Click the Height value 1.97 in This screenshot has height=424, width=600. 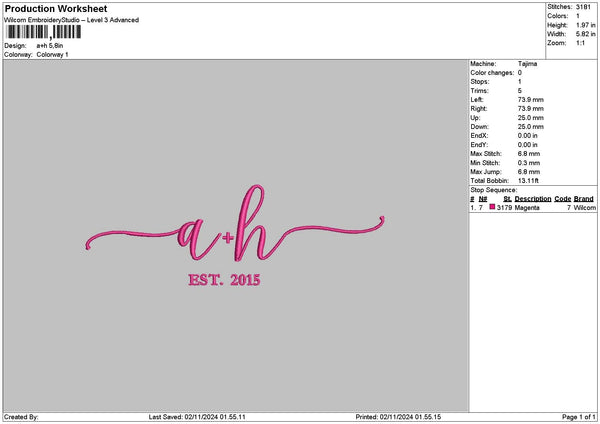coord(586,25)
